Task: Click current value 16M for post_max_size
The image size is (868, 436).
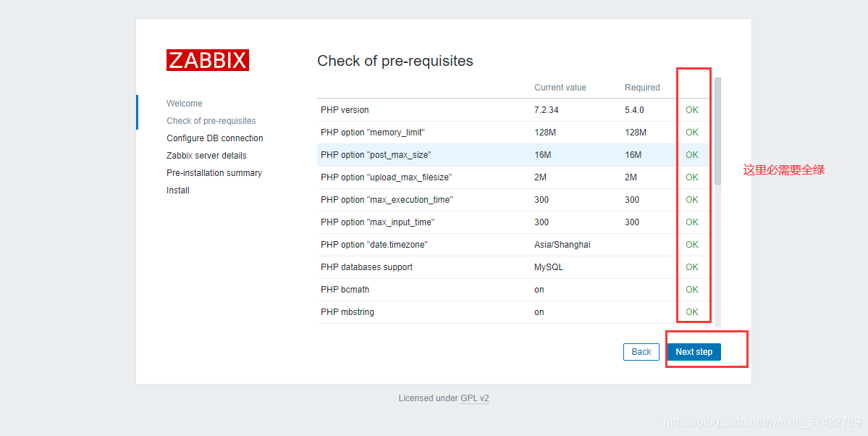Action: 542,154
